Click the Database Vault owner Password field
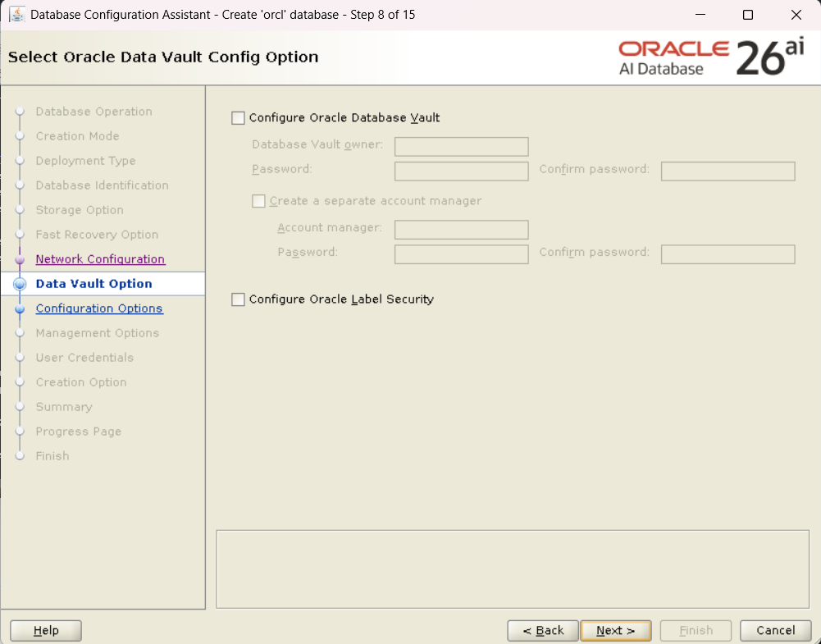Viewport: 821px width, 644px height. 461,171
